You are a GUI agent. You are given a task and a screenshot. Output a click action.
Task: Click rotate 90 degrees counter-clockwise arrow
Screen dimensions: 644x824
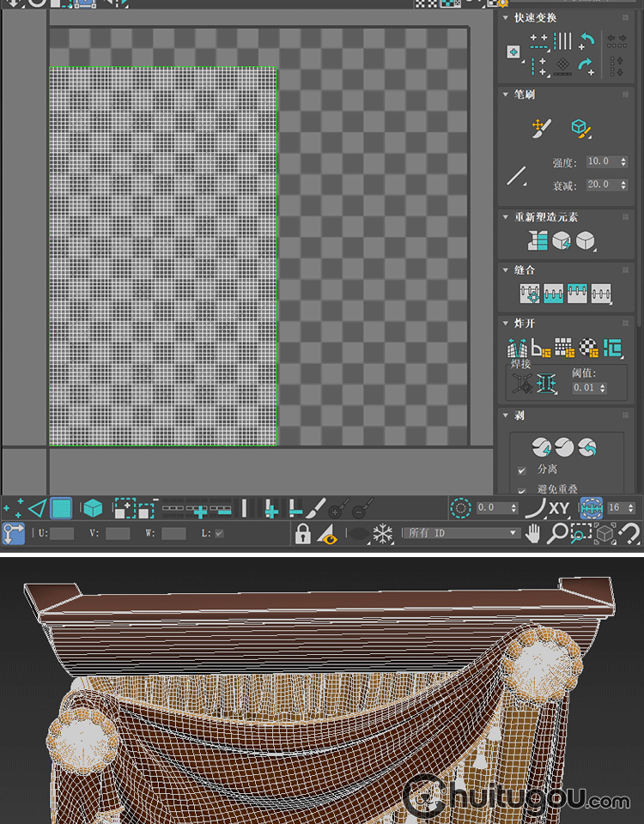[x=587, y=40]
